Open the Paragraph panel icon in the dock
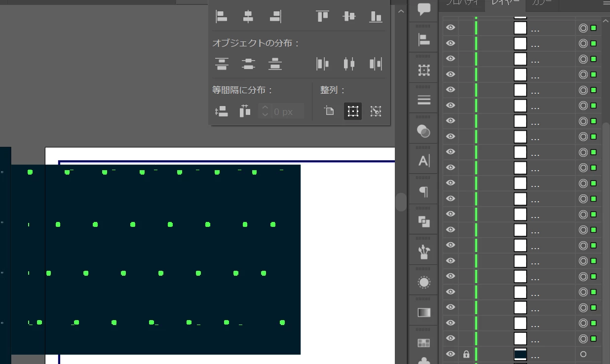Viewport: 610px width, 364px height. [x=424, y=191]
